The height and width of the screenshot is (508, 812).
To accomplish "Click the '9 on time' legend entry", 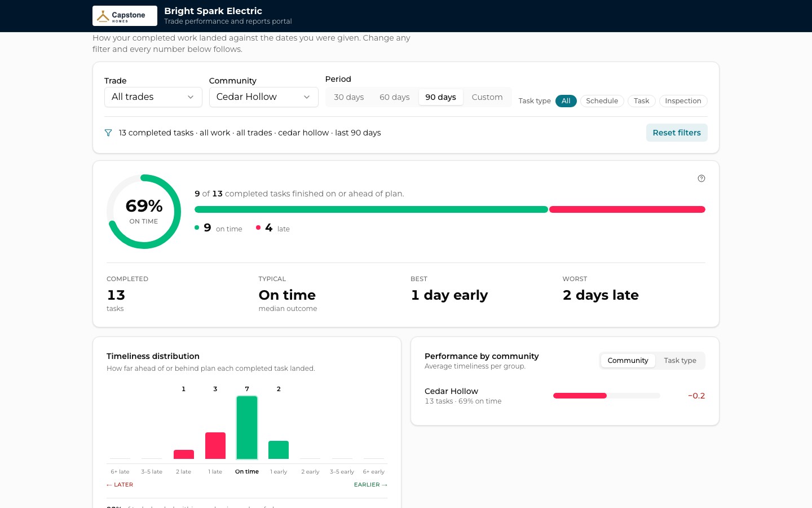I will (219, 228).
